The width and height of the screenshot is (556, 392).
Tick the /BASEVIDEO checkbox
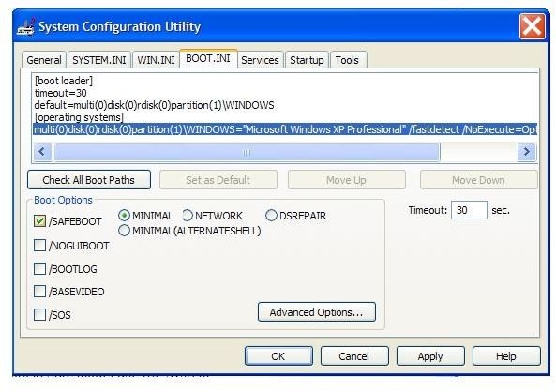click(x=39, y=292)
